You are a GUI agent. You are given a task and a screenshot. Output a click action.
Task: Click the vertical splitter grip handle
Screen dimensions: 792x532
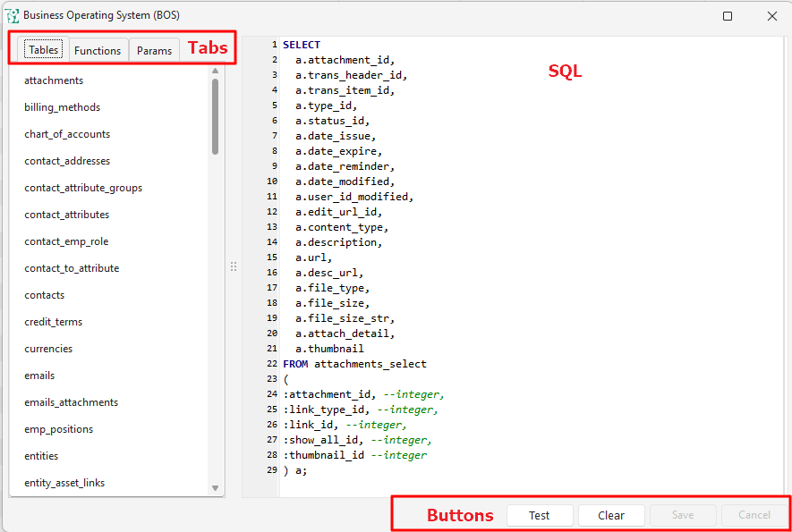[234, 266]
